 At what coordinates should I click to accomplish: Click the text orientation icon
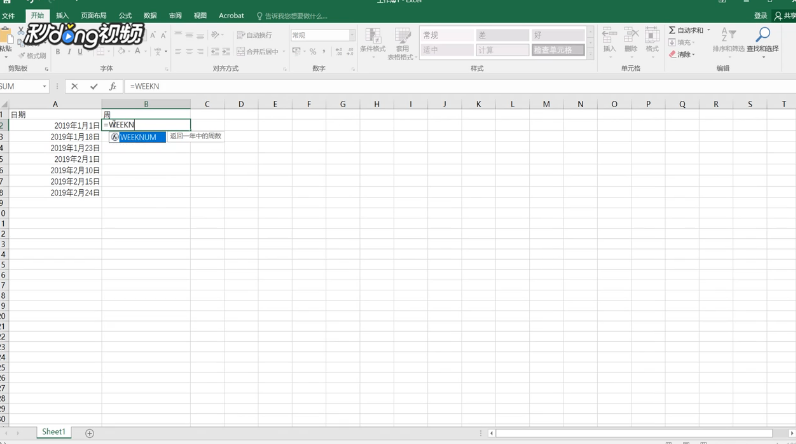216,35
